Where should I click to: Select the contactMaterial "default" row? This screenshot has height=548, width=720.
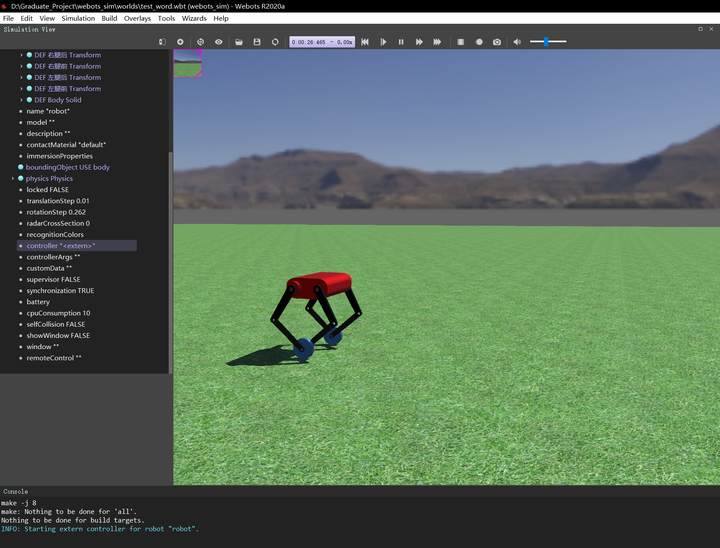tap(66, 145)
